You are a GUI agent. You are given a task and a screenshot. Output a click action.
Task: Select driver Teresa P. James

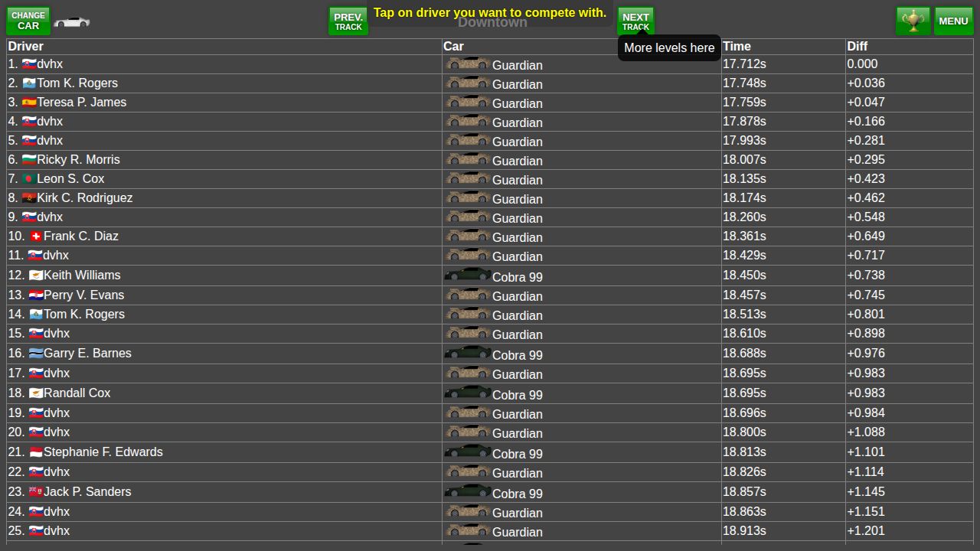pyautogui.click(x=82, y=102)
